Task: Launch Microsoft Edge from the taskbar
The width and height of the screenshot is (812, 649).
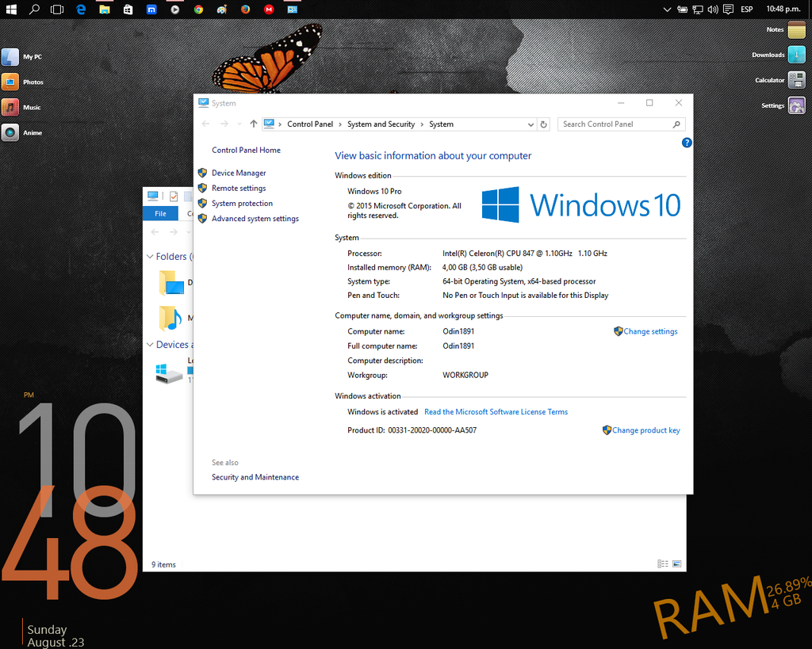Action: tap(81, 10)
